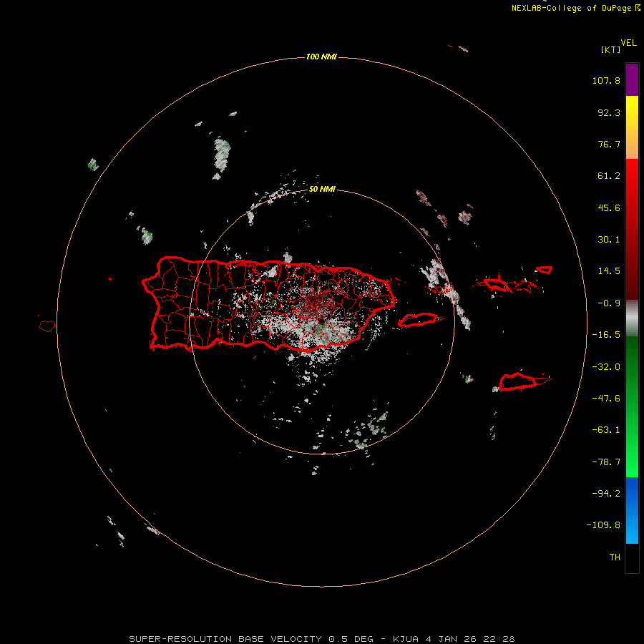Click the 100 NMI range ring label
The image size is (644, 644).
(x=321, y=57)
